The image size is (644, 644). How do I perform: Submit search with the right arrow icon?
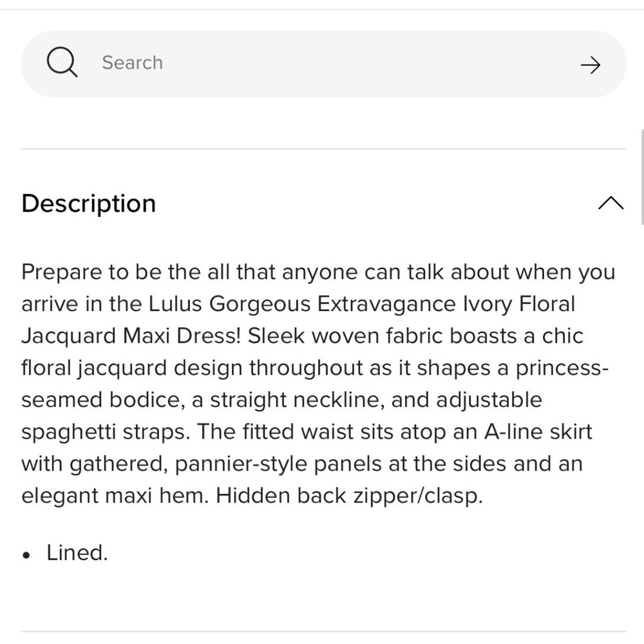coord(590,65)
